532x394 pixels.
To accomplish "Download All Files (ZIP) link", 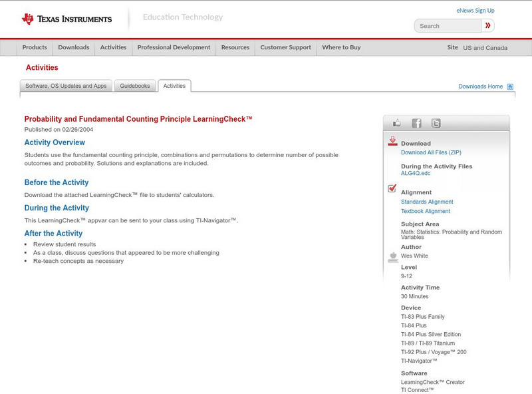I will point(431,152).
